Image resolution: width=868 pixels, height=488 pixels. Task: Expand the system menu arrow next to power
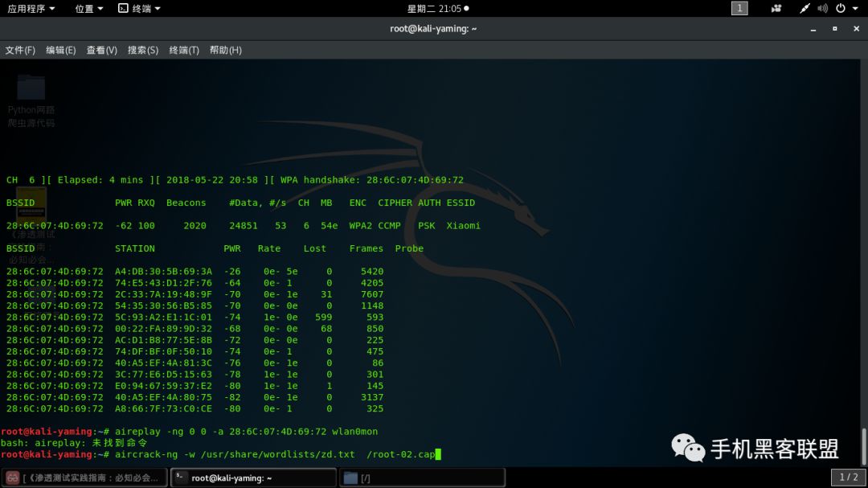tap(855, 8)
